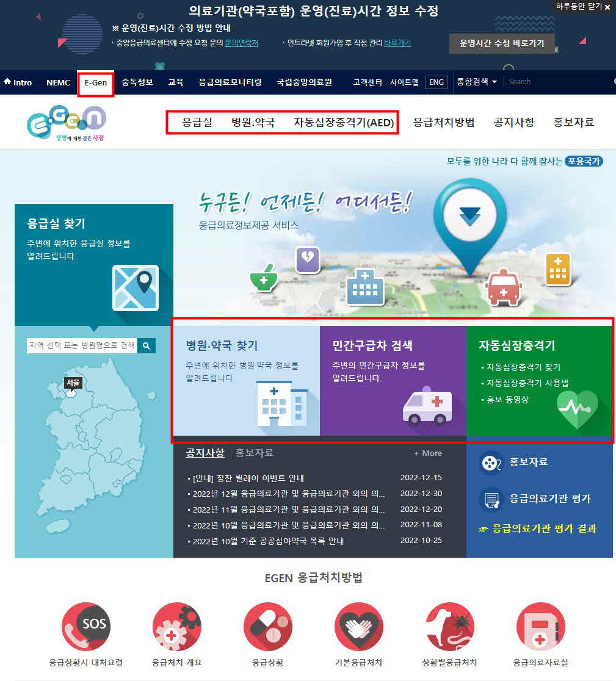Click the 운영시간 수정 바로가기 button
The width and height of the screenshot is (616, 681).
502,43
